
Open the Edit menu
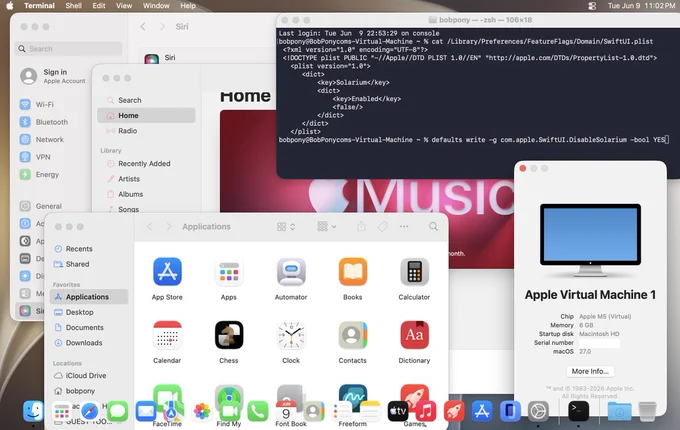(99, 6)
